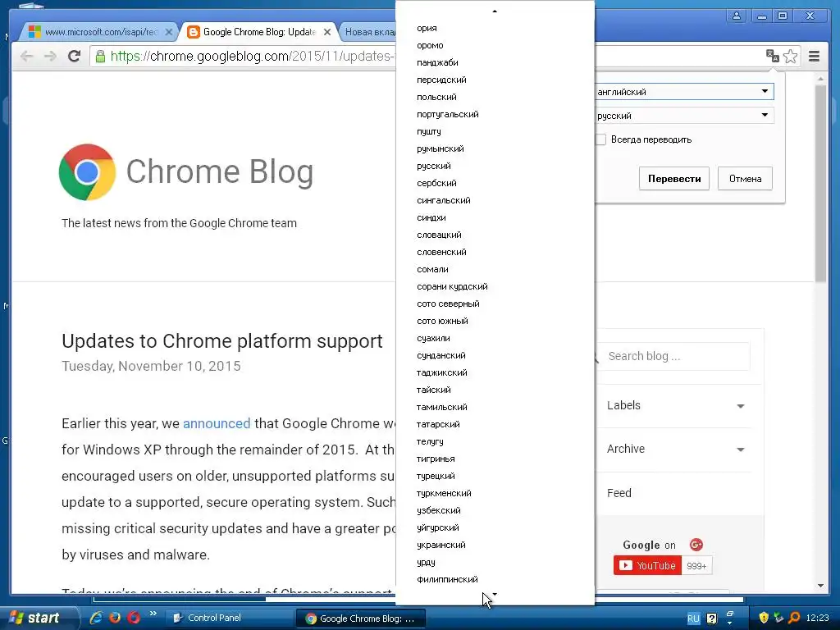Launch Firefox from quick launch
The image size is (840, 630).
click(x=115, y=618)
